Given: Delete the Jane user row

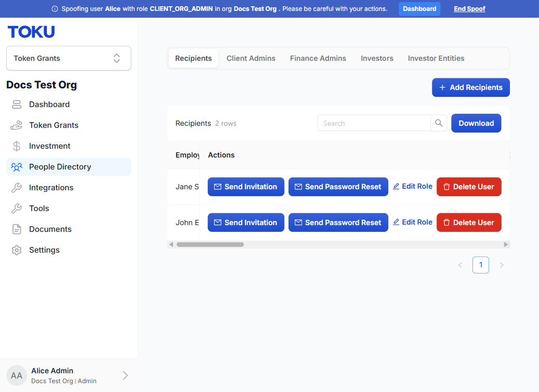Looking at the screenshot, I should [469, 187].
